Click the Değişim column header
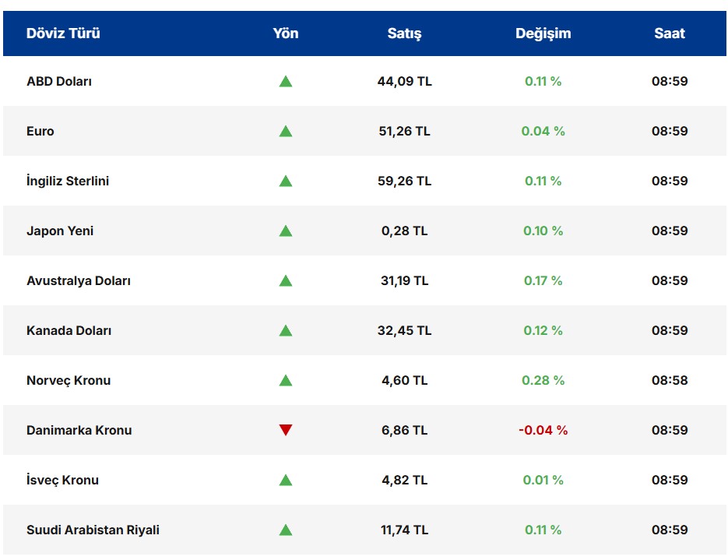 tap(543, 33)
